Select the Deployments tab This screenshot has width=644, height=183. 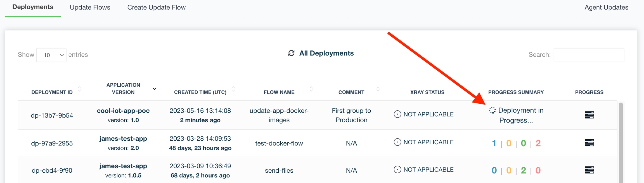tap(33, 7)
